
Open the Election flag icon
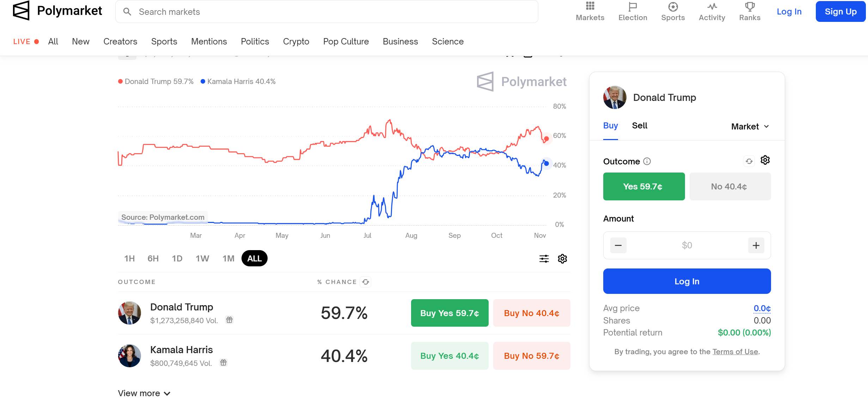tap(632, 6)
